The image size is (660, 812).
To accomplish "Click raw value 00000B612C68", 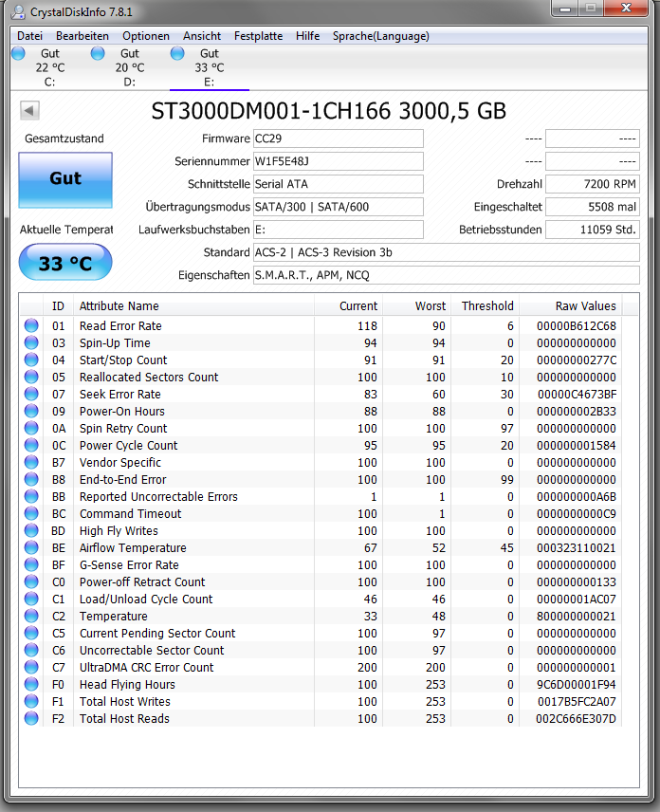I will [x=577, y=325].
